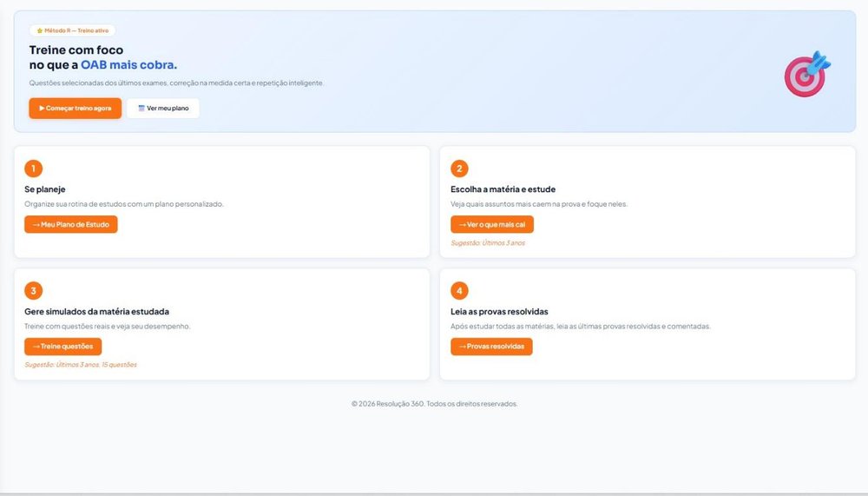Select the 'Escolha a matéria e estude' heading

pos(503,188)
